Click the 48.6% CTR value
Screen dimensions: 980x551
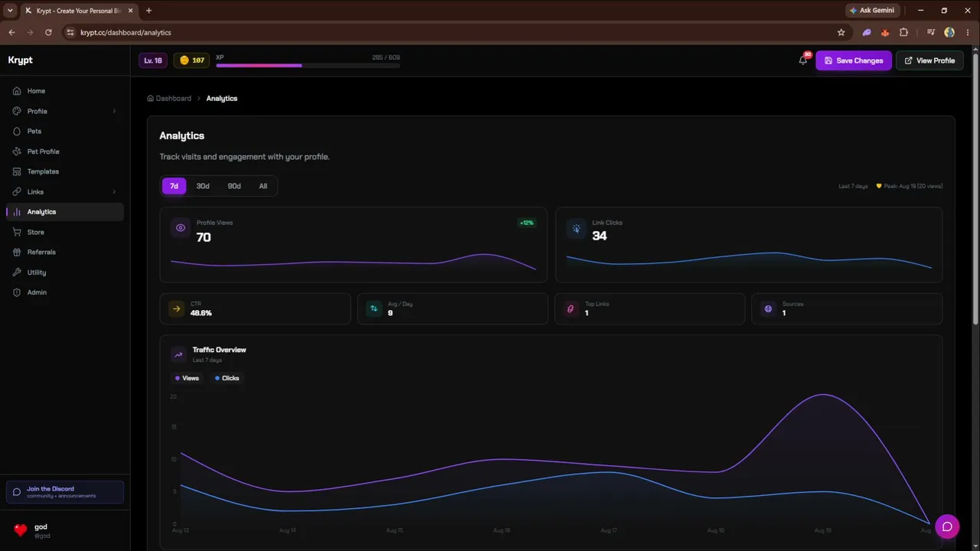pos(201,313)
